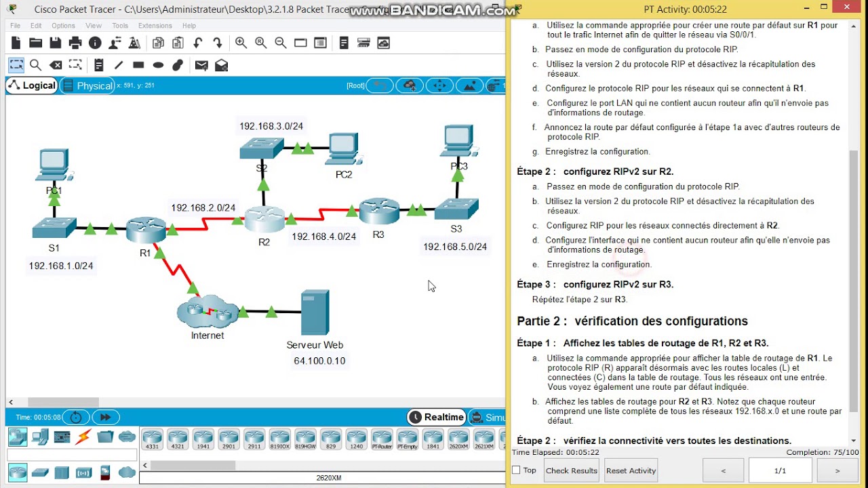
Task: Click Fast Forward Time button
Action: click(x=105, y=418)
